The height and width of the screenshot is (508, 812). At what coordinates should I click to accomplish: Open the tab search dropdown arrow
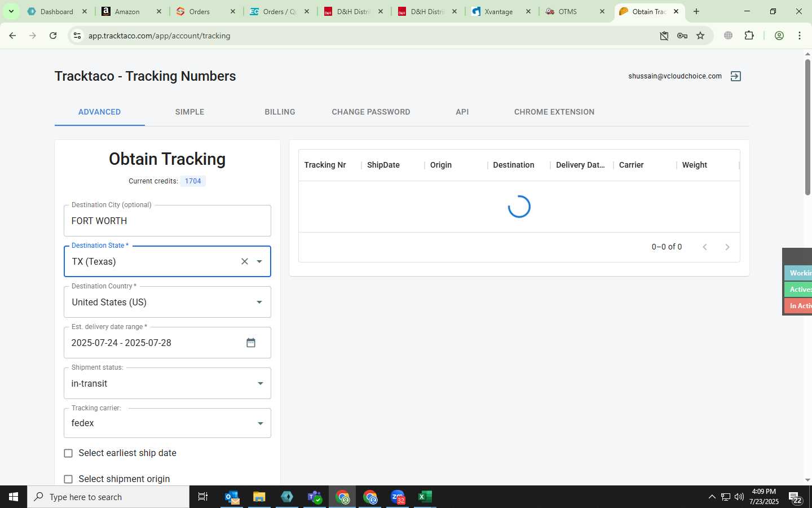tap(11, 11)
